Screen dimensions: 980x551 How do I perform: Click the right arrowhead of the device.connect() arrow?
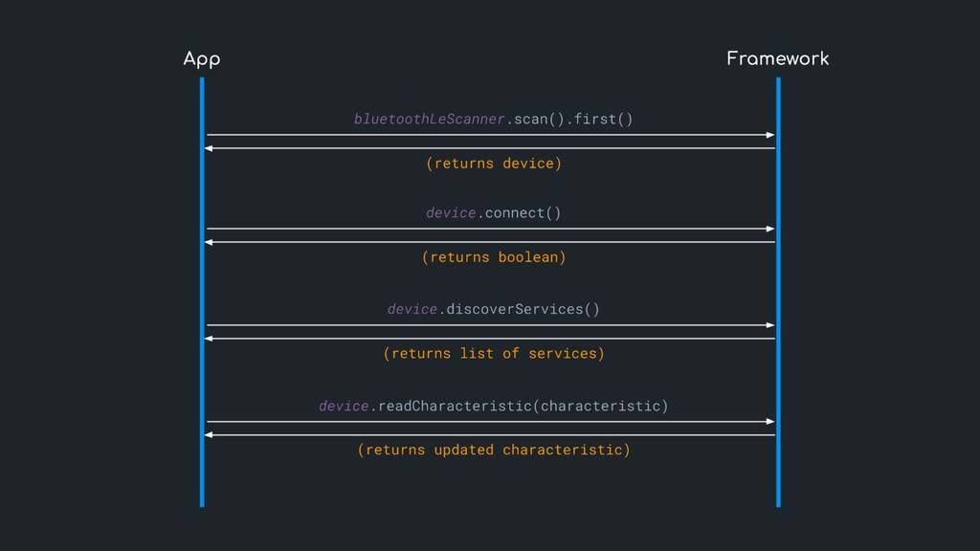pyautogui.click(x=769, y=229)
